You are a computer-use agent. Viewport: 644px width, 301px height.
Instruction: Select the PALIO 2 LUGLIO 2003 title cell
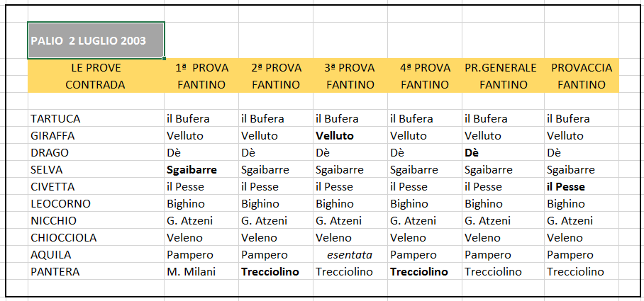[96, 40]
